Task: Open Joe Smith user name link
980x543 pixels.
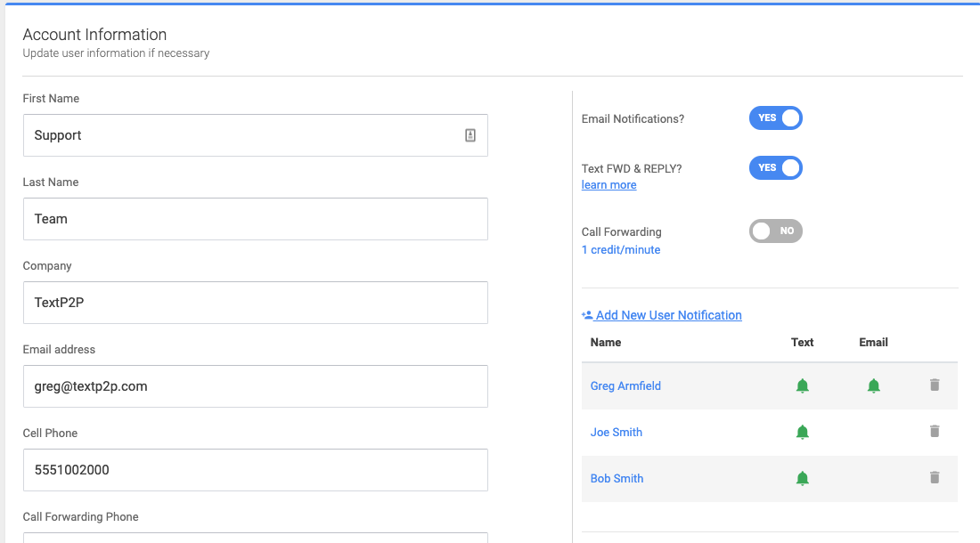Action: [x=617, y=432]
